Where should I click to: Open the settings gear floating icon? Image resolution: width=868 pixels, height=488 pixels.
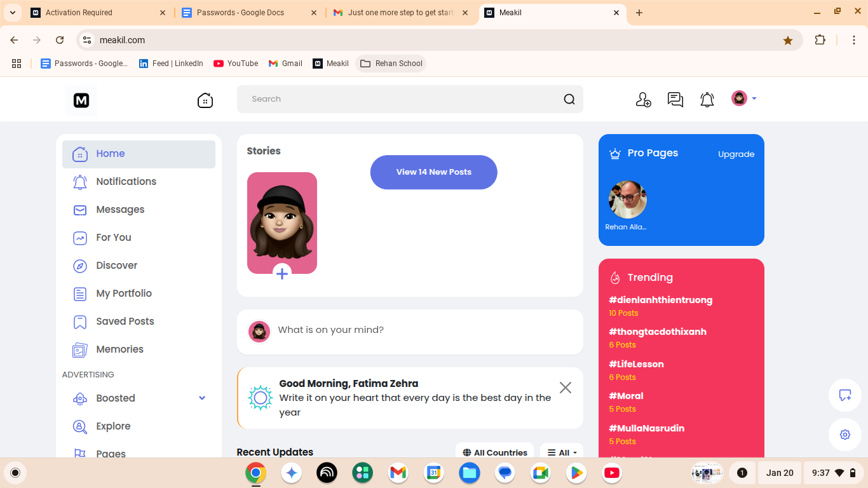click(x=844, y=435)
